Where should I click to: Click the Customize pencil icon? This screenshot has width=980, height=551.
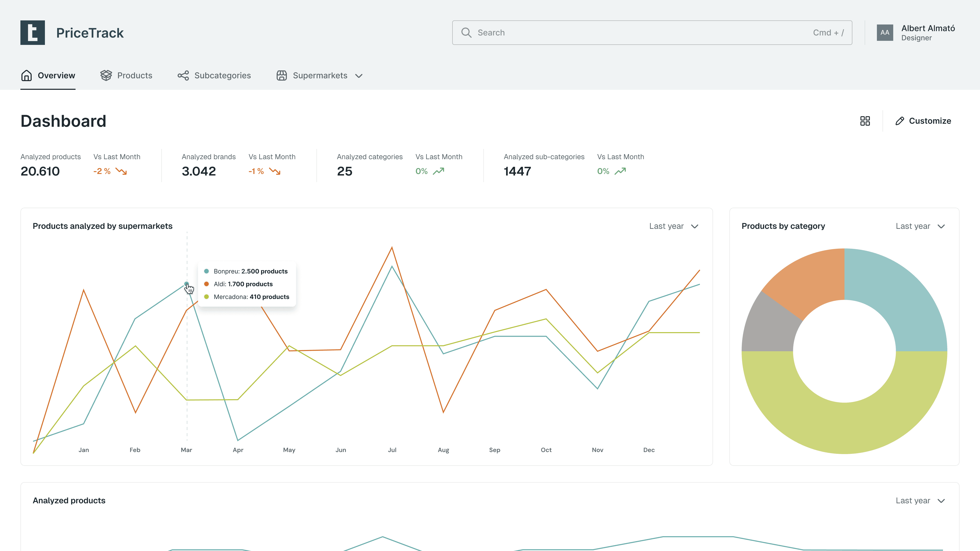[x=899, y=121]
